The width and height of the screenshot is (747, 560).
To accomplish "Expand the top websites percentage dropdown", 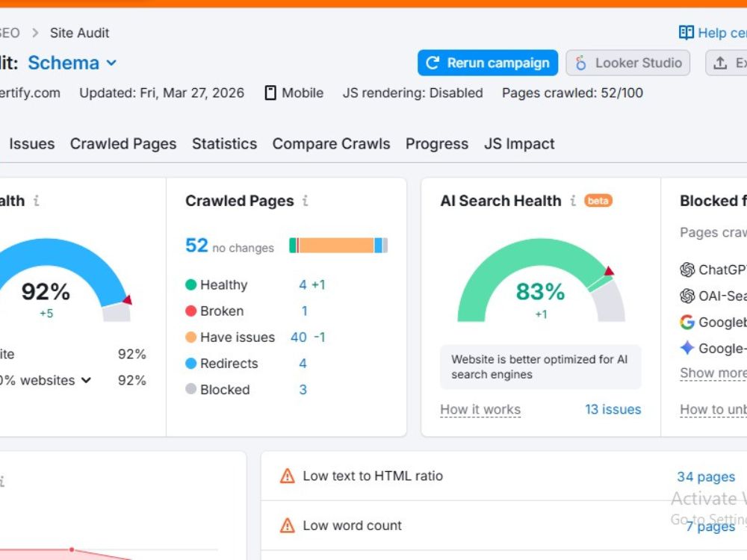I will click(x=86, y=380).
